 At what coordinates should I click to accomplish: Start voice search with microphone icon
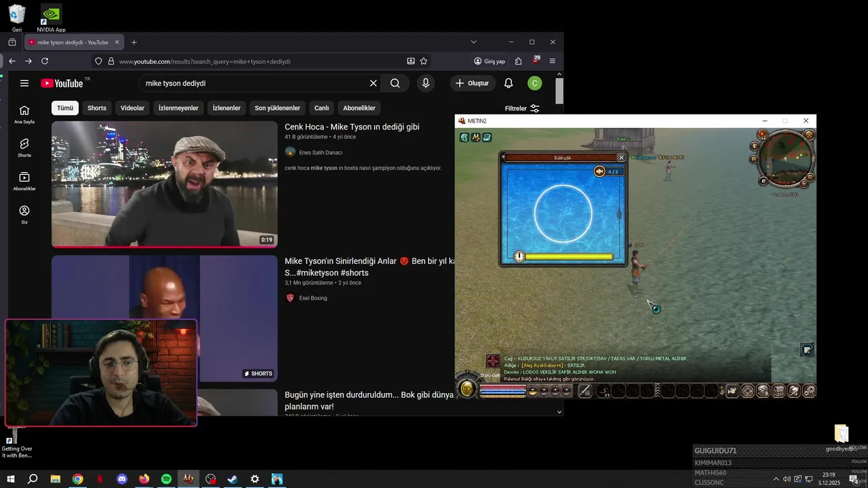coord(426,83)
